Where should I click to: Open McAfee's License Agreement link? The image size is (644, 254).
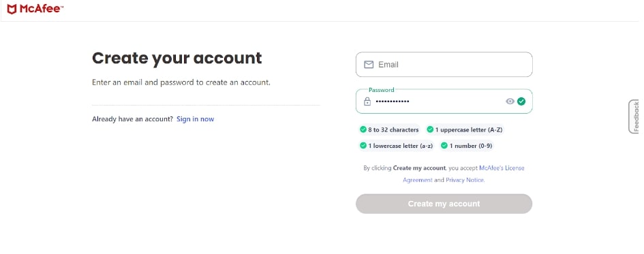[463, 174]
